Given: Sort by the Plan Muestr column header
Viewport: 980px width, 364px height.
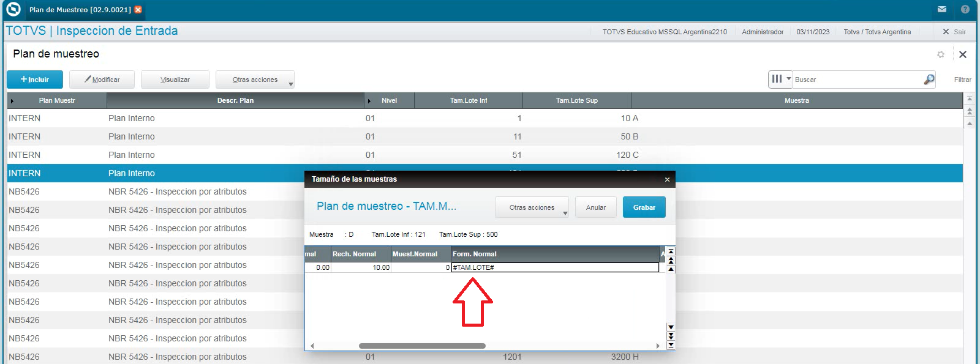Looking at the screenshot, I should [x=57, y=100].
